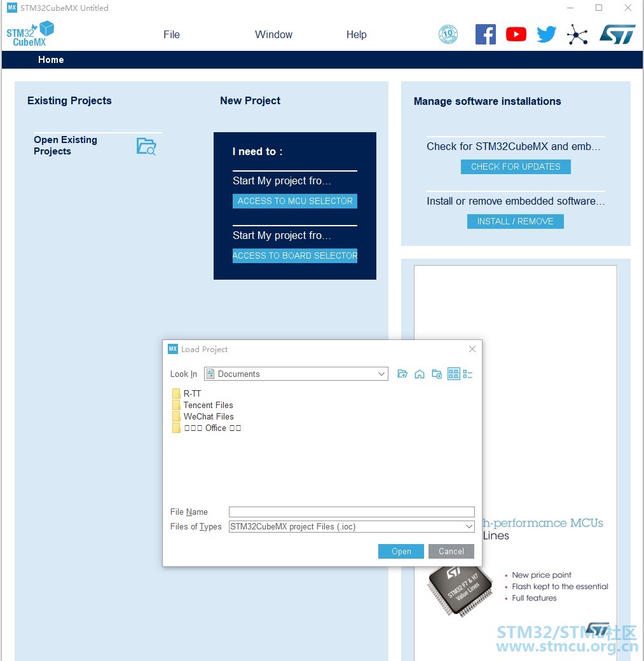Go to the Home breadcrumb tab
Image resolution: width=644 pixels, height=661 pixels.
[x=51, y=60]
